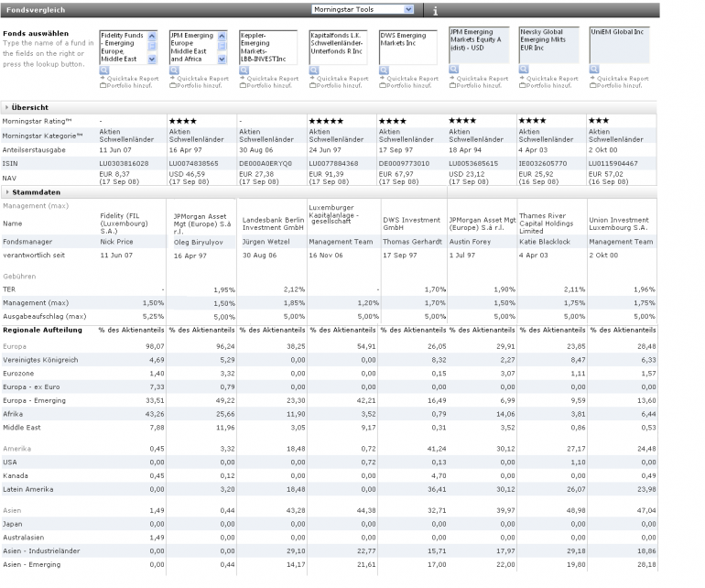
Task: Open the lookup icon under UniEM Global Inc
Action: click(x=594, y=70)
